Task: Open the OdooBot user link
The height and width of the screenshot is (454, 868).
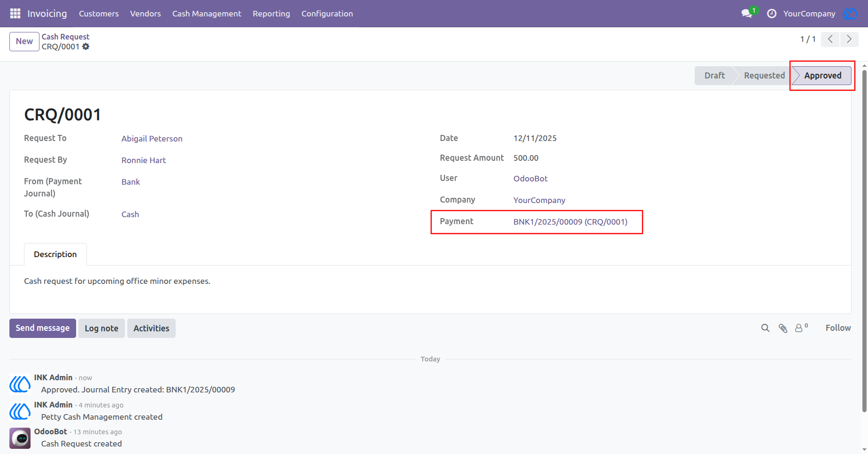Action: [x=530, y=179]
